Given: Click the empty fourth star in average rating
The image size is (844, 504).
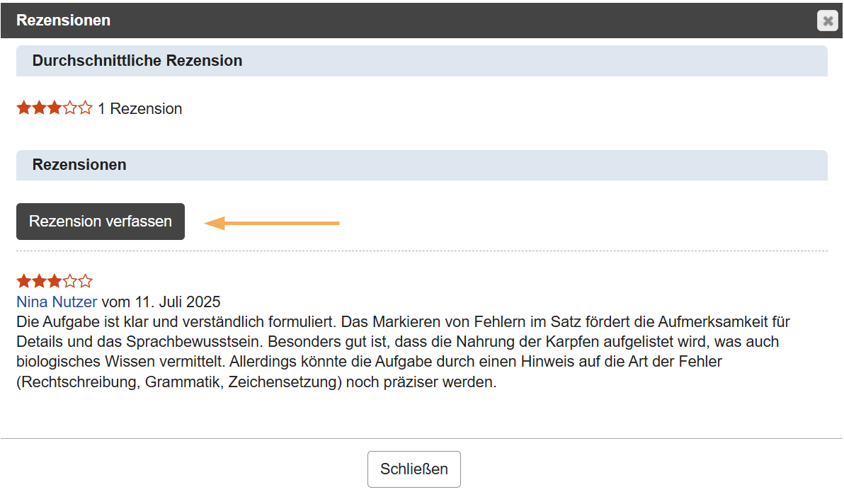Looking at the screenshot, I should (70, 108).
